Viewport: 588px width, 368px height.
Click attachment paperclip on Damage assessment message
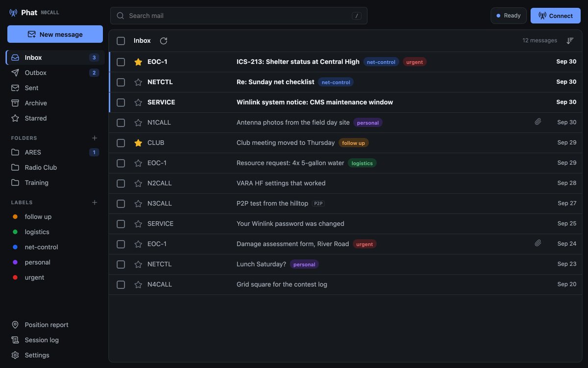[538, 243]
